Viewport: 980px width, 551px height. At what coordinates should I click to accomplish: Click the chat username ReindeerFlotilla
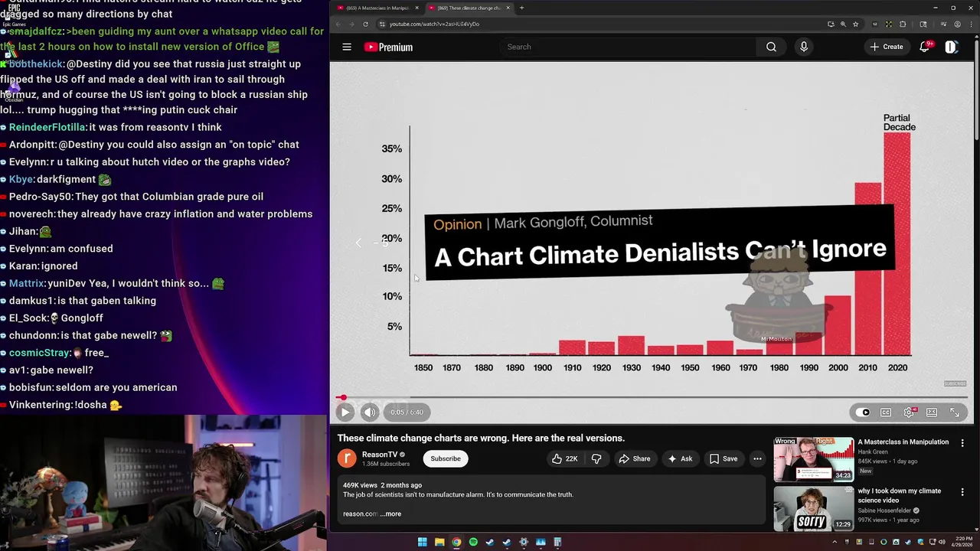tap(47, 127)
